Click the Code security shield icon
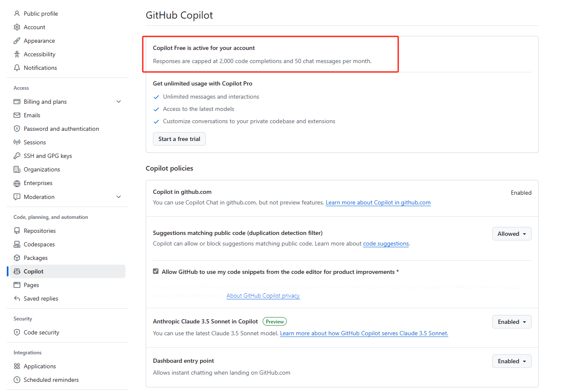 coord(17,332)
